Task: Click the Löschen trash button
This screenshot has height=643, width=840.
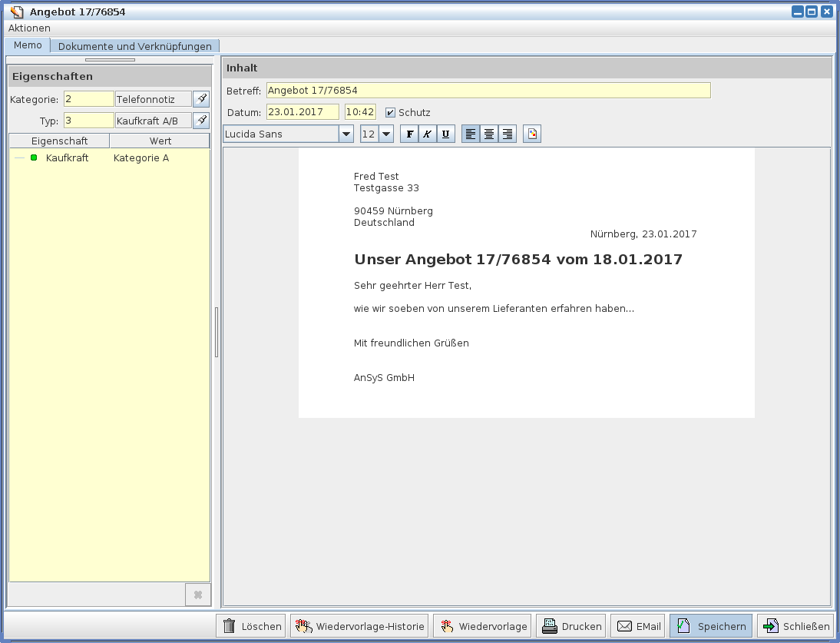Action: pyautogui.click(x=251, y=626)
